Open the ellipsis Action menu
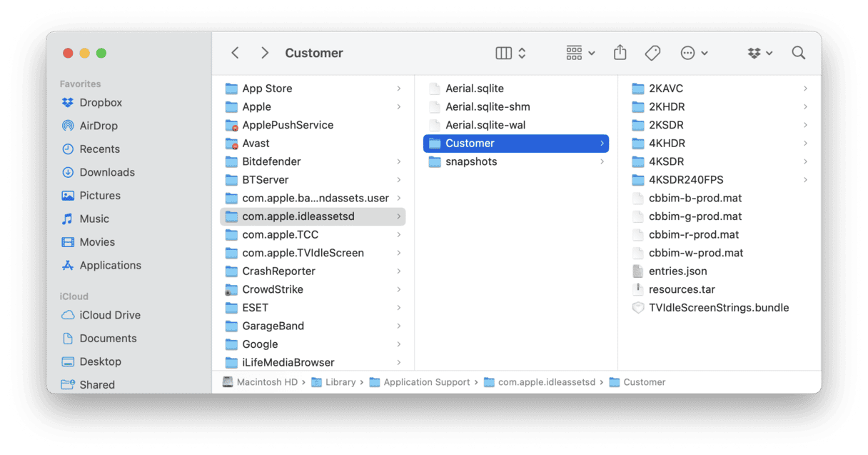The height and width of the screenshot is (455, 868). 693,53
